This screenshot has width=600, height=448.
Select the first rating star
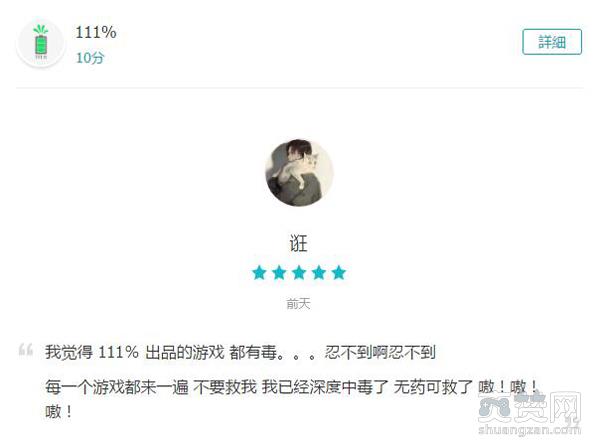click(x=259, y=273)
